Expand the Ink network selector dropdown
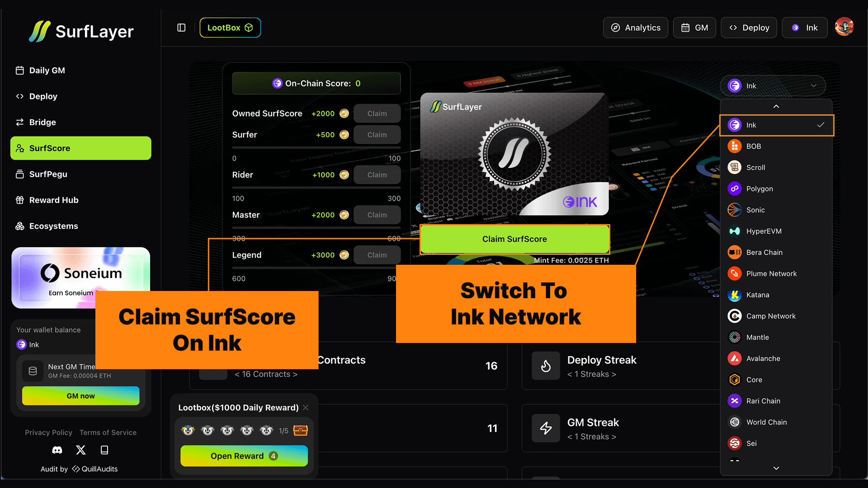This screenshot has width=868, height=488. tap(773, 86)
